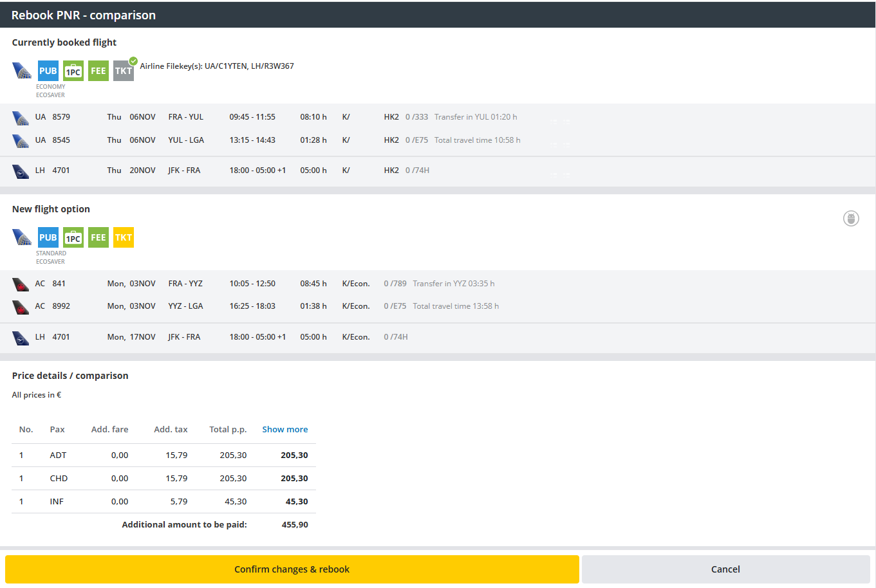This screenshot has width=876, height=588.
Task: Click the round debug bug icon
Action: [x=851, y=219]
